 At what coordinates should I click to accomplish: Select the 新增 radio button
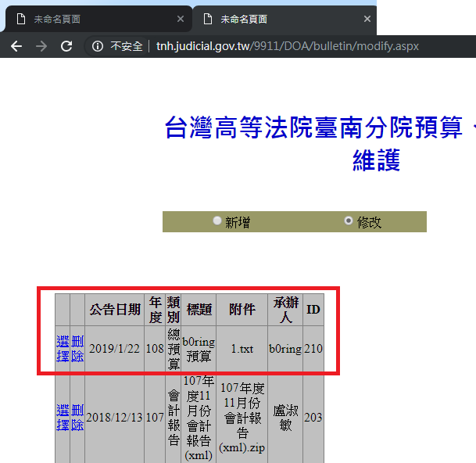point(217,221)
